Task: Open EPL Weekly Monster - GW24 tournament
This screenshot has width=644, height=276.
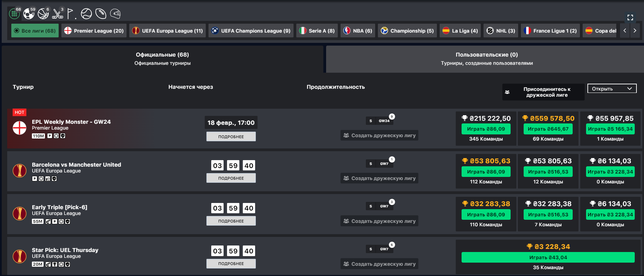Action: (x=71, y=122)
